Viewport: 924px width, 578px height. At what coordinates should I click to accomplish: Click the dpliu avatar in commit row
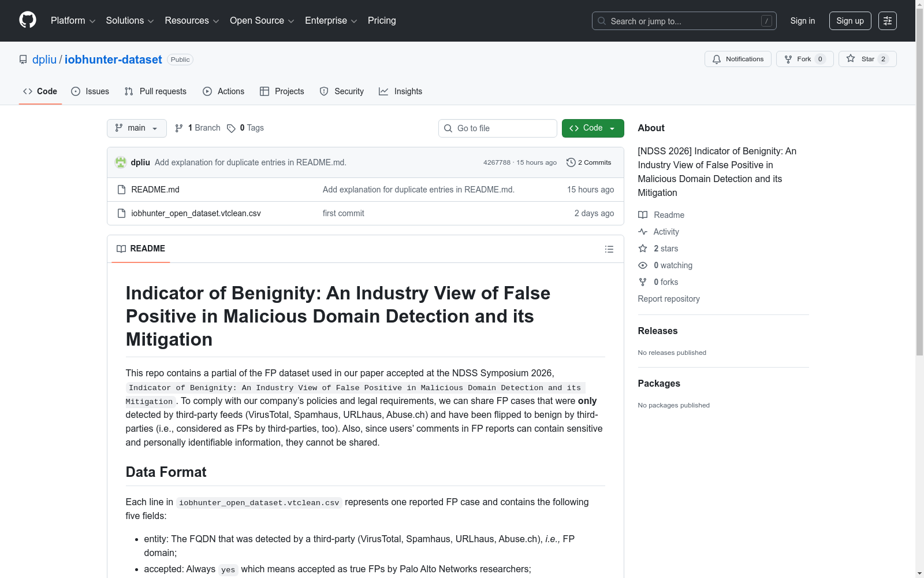[121, 162]
